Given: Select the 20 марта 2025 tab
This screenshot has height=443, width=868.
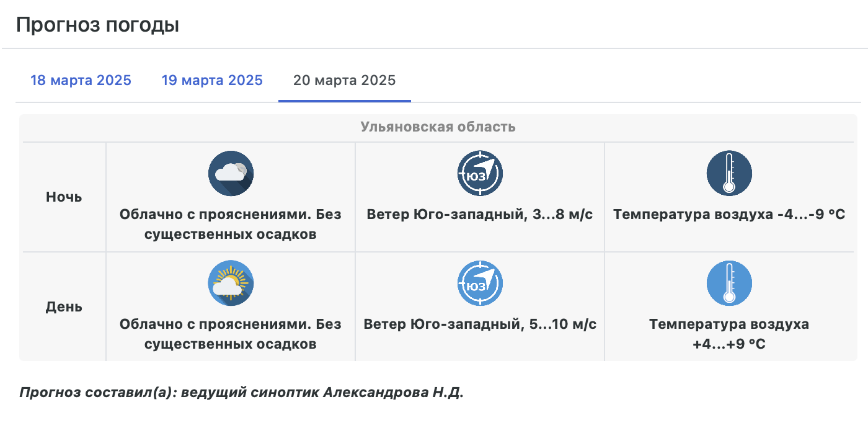Looking at the screenshot, I should 344,80.
